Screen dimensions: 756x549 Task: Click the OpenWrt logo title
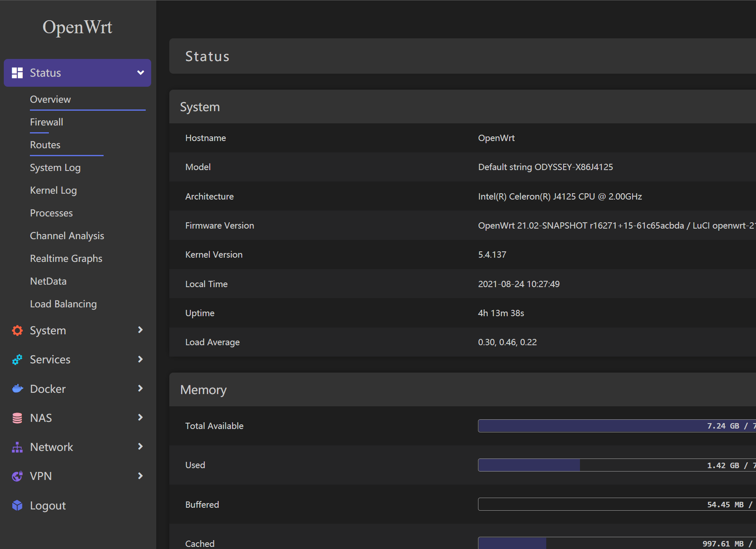pos(77,27)
